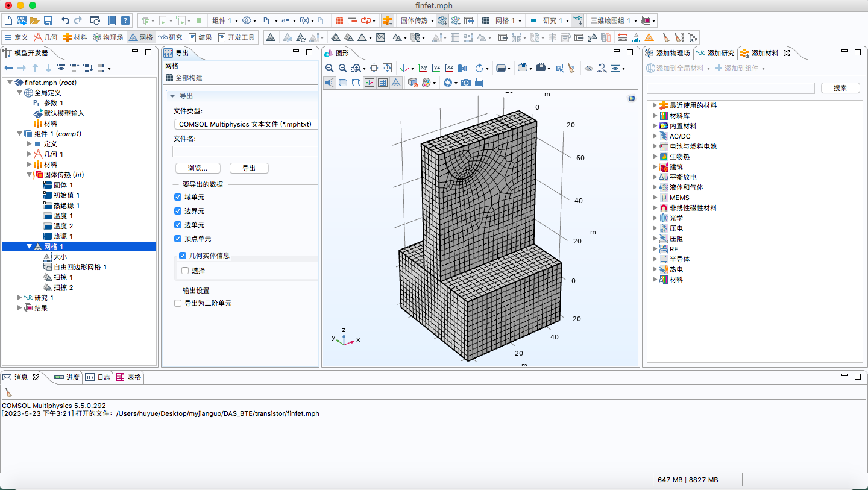This screenshot has width=868, height=490.
Task: Undo the last action
Action: (65, 20)
